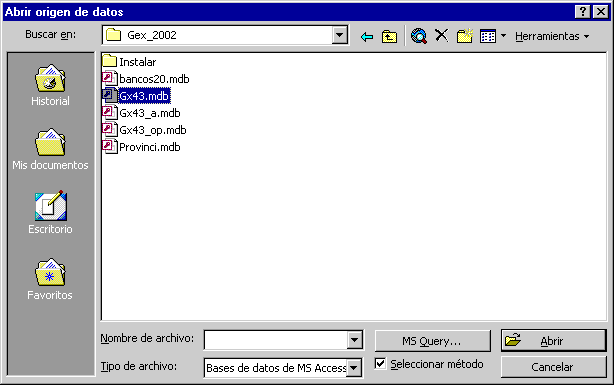Click the Views grid icon
Screen dimensions: 614x385
pos(488,36)
